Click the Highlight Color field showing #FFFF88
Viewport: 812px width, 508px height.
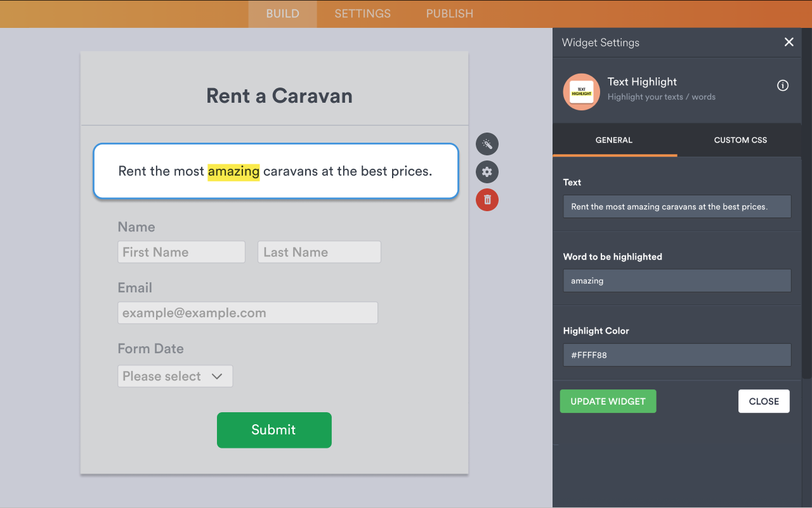click(676, 355)
